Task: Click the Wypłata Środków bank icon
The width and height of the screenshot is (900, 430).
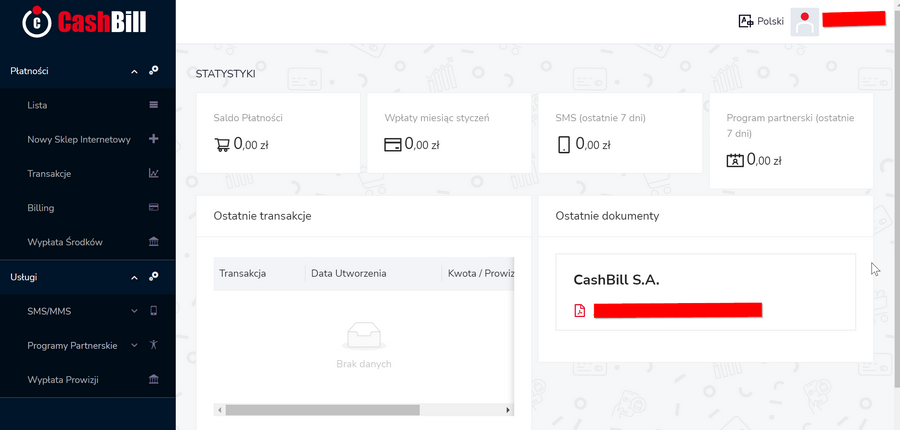Action: 153,242
